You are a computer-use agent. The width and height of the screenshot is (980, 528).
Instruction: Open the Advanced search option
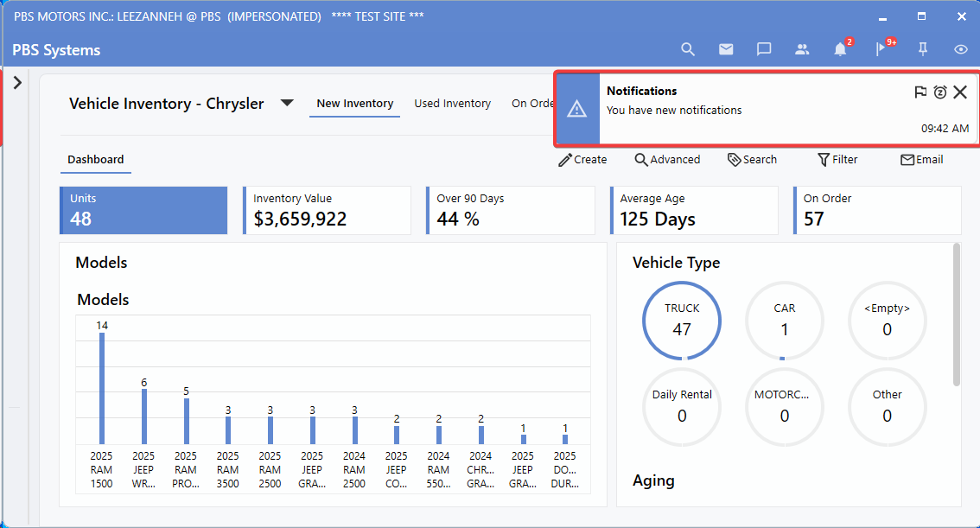[667, 160]
